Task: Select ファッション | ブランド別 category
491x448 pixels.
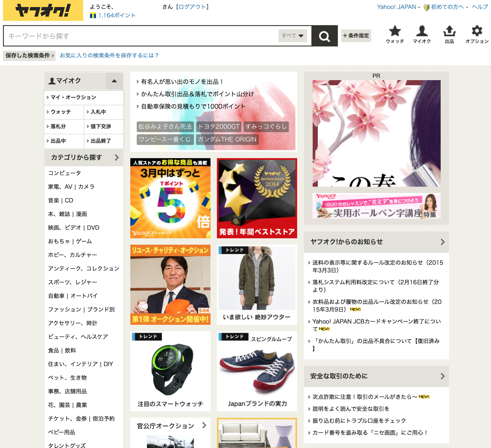Action: (x=81, y=309)
